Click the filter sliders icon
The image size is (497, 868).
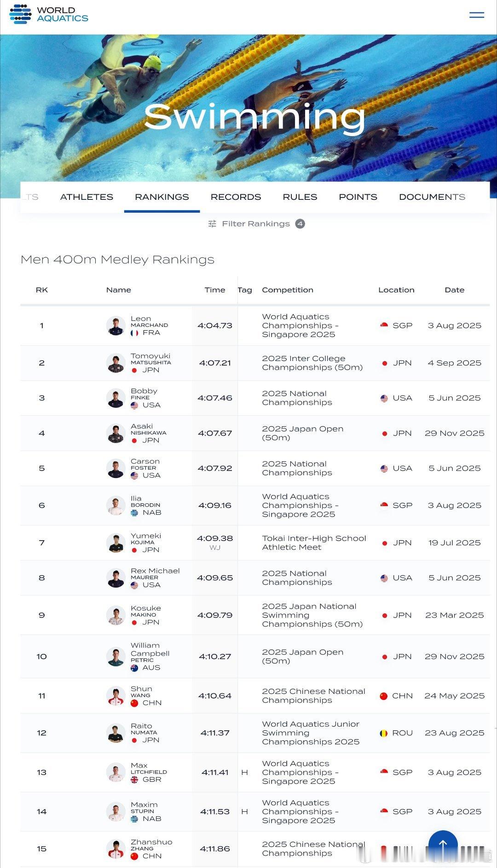tap(212, 224)
